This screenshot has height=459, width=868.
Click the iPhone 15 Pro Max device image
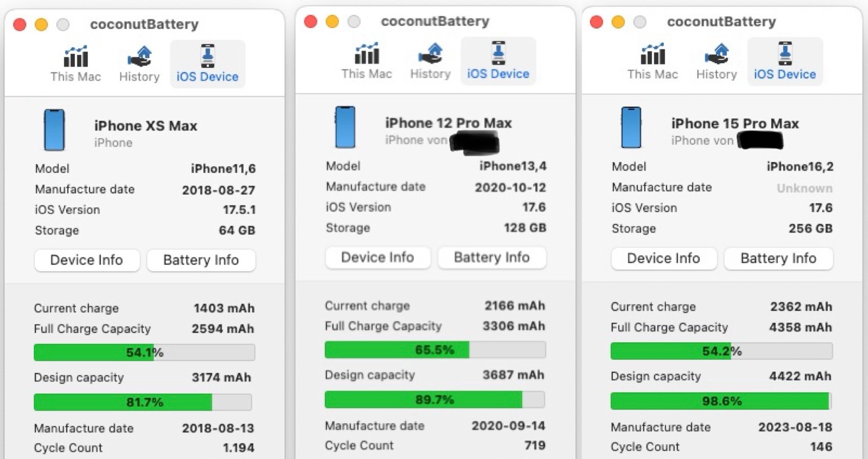pos(631,127)
